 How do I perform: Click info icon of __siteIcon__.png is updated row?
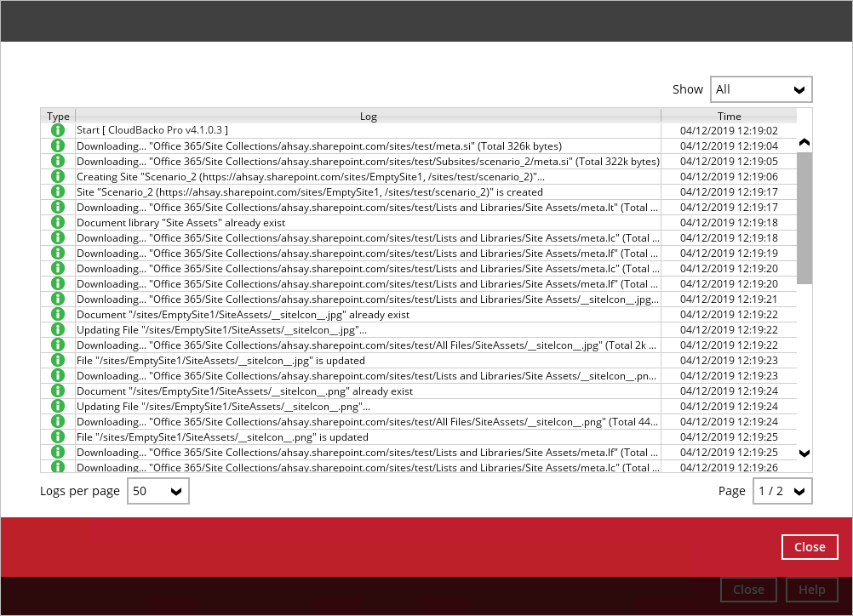click(58, 436)
